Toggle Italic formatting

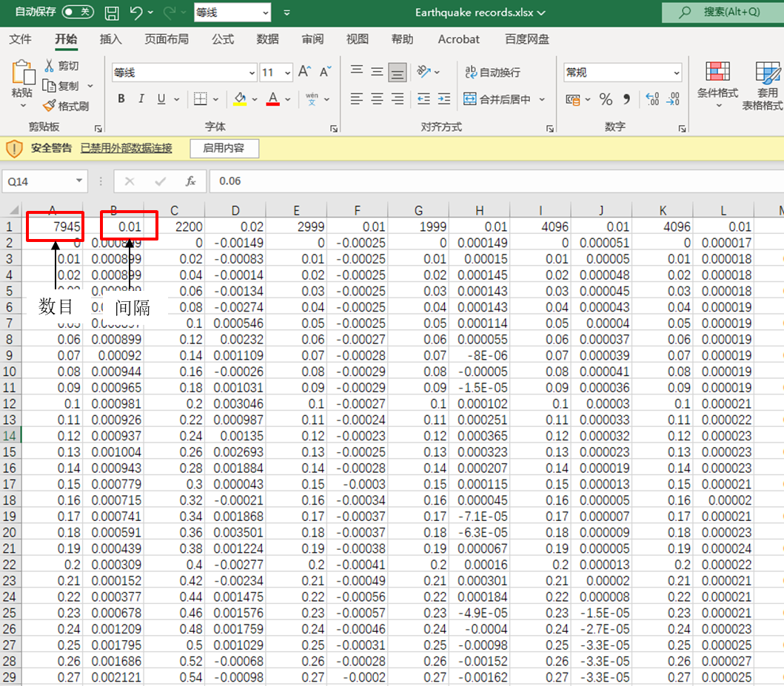pos(141,99)
